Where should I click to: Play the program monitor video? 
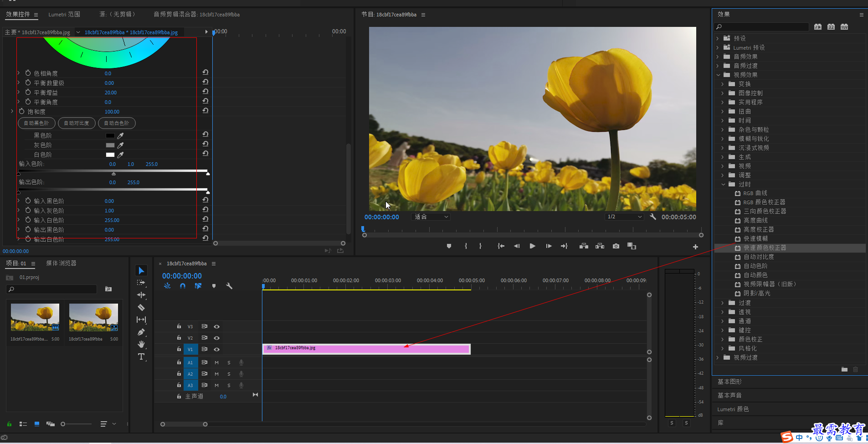[x=532, y=246]
